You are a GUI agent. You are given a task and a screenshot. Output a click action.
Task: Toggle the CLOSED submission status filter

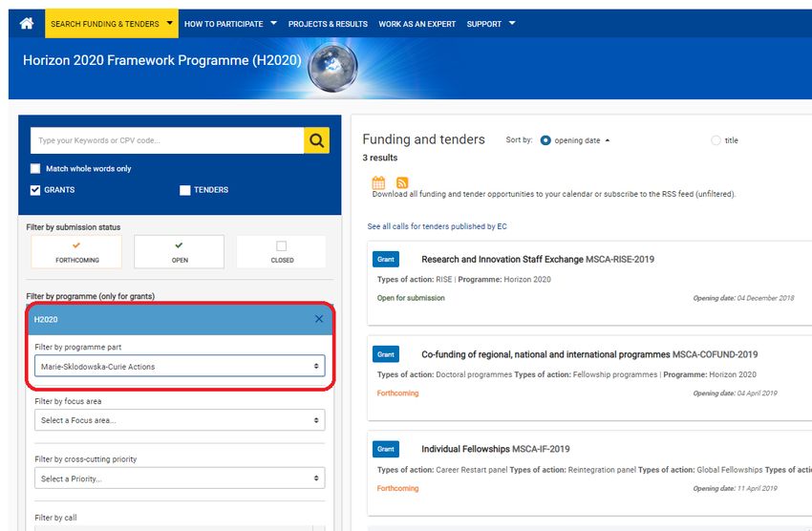(x=282, y=252)
